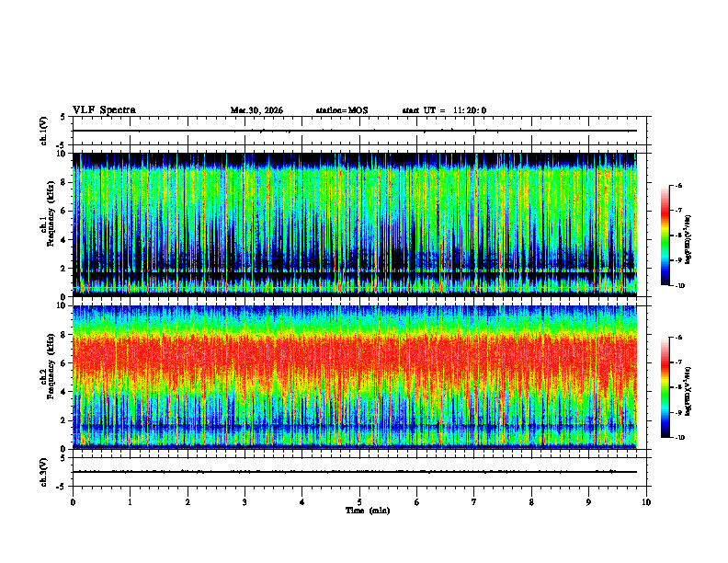Click time axis tick label "0"
728x563 pixels.
[x=73, y=502]
